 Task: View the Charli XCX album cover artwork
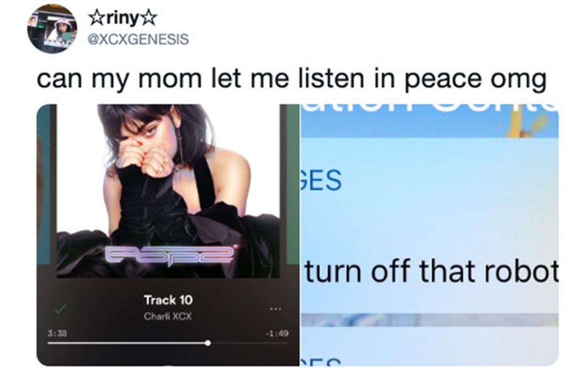pyautogui.click(x=168, y=191)
